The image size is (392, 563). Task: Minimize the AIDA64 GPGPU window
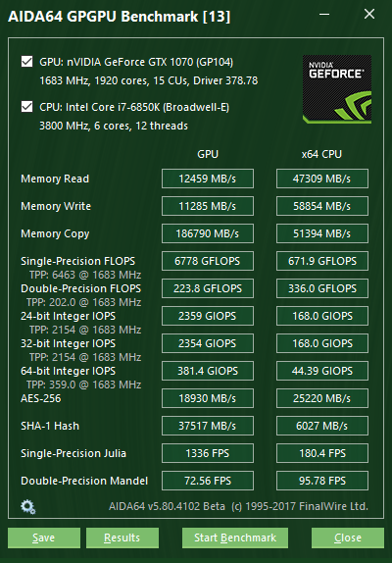tap(324, 15)
